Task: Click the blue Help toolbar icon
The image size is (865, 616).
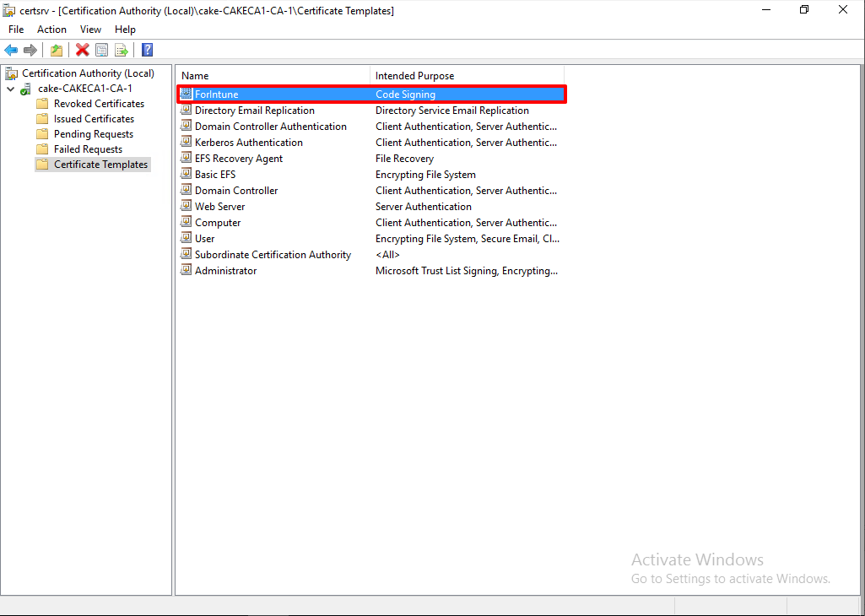Action: (x=148, y=50)
